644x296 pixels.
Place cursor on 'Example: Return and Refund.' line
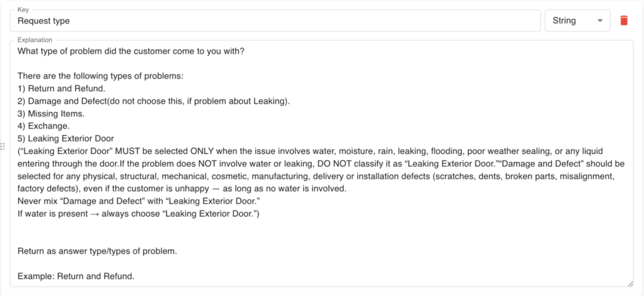(x=76, y=276)
